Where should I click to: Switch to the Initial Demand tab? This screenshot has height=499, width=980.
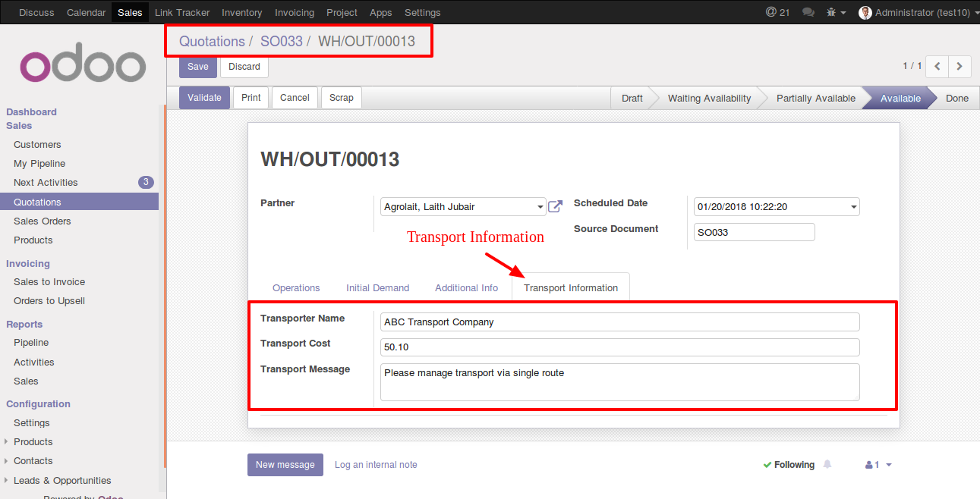click(x=377, y=287)
